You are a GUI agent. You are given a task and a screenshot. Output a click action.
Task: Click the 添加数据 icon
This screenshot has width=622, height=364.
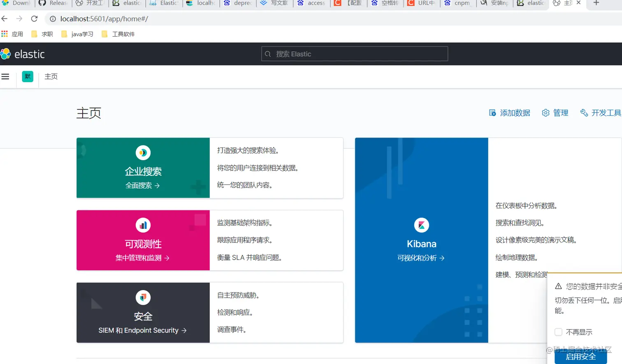(492, 113)
